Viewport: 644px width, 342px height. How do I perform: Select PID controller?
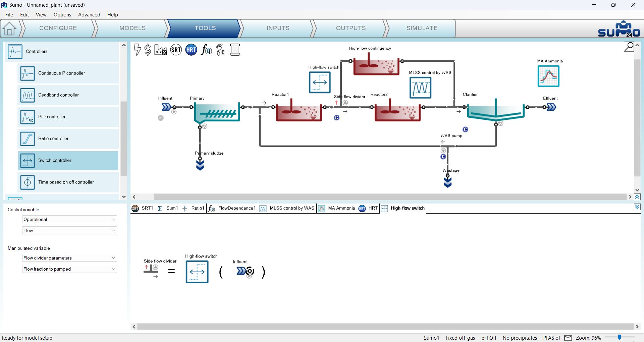(68, 117)
